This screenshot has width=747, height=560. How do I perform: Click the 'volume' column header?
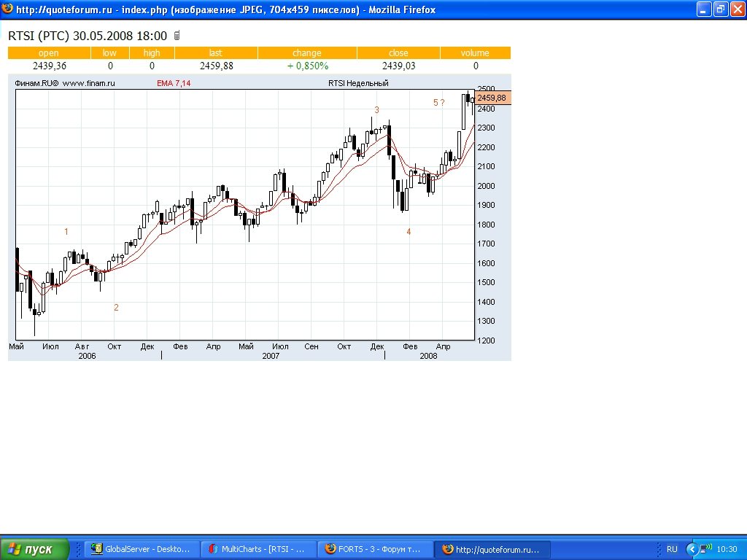475,53
